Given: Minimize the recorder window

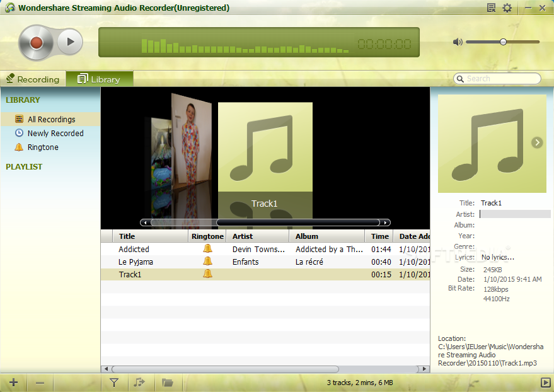Looking at the screenshot, I should click(528, 8).
